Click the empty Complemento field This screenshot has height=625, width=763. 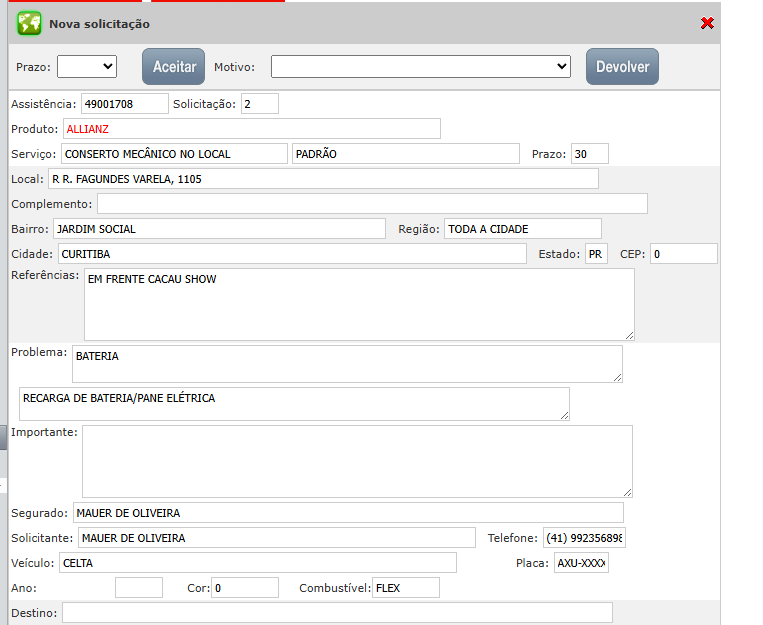coord(372,204)
